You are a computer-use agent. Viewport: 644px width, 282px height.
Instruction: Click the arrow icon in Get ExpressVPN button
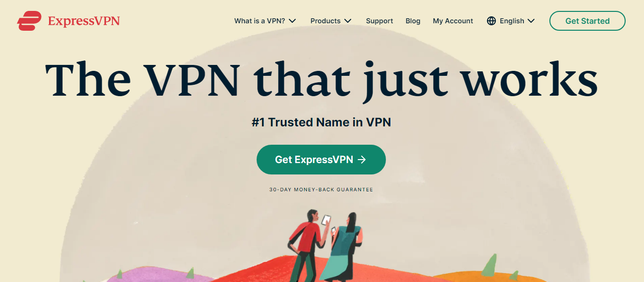[x=362, y=160]
